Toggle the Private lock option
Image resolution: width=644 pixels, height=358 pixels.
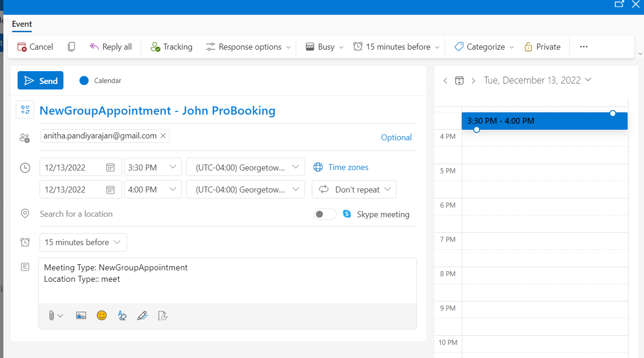click(543, 47)
